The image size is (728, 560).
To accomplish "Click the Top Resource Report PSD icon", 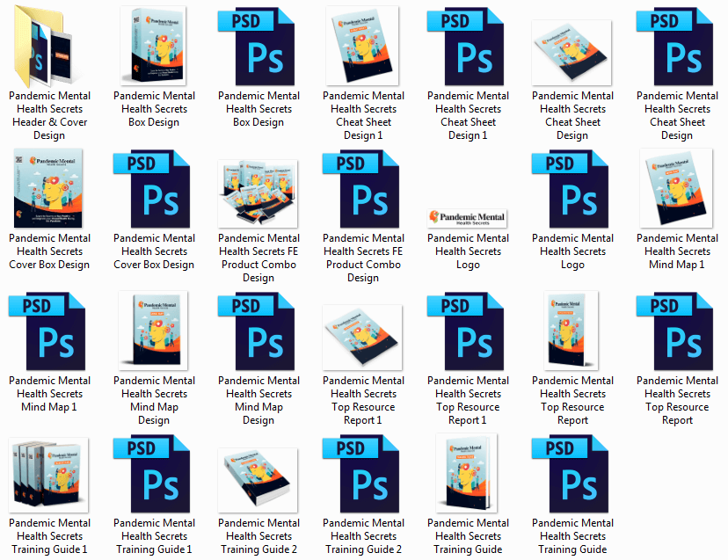I will pyautogui.click(x=675, y=331).
